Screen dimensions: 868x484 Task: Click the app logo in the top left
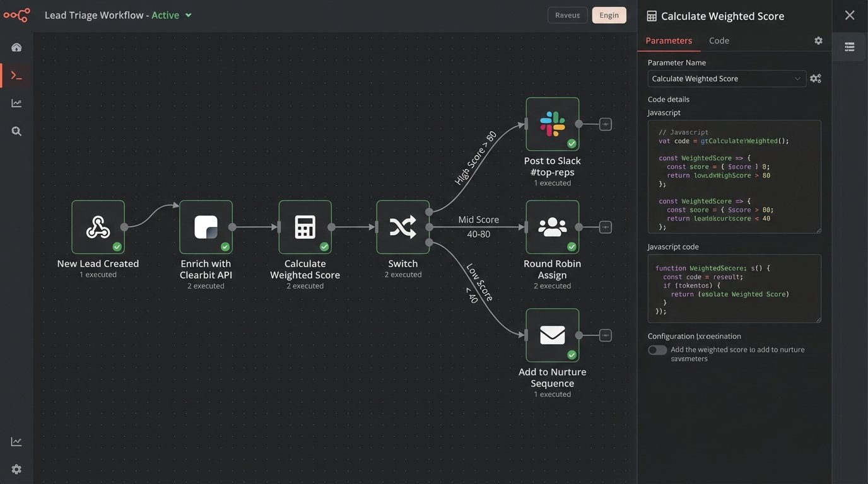coord(16,14)
